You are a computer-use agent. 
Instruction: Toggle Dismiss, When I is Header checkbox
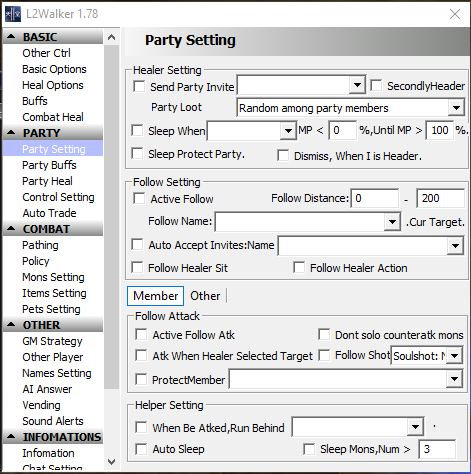pos(283,155)
